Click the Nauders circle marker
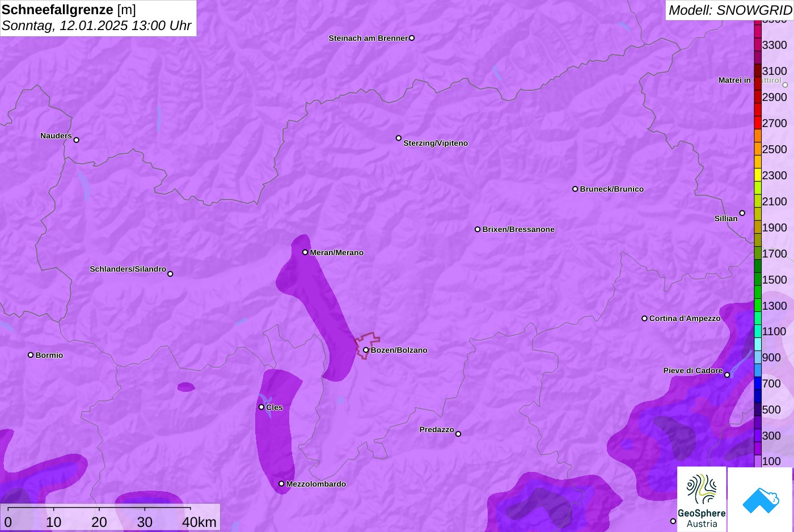Screen dimensions: 794x532 click(77, 140)
